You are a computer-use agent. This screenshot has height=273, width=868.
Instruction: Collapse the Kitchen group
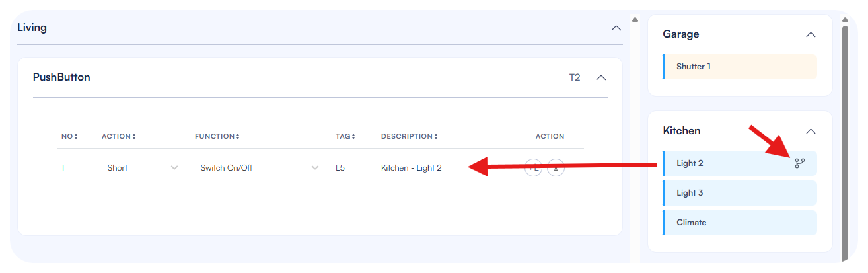pyautogui.click(x=811, y=131)
